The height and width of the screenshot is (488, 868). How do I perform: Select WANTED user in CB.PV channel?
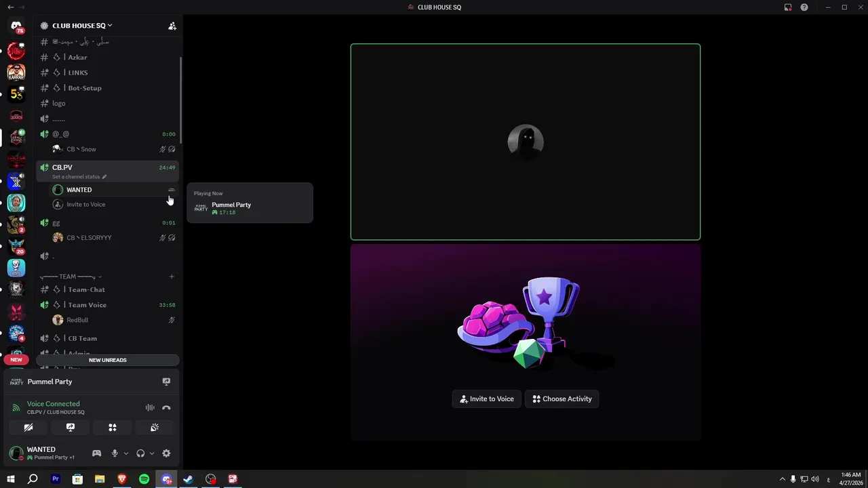[114, 190]
